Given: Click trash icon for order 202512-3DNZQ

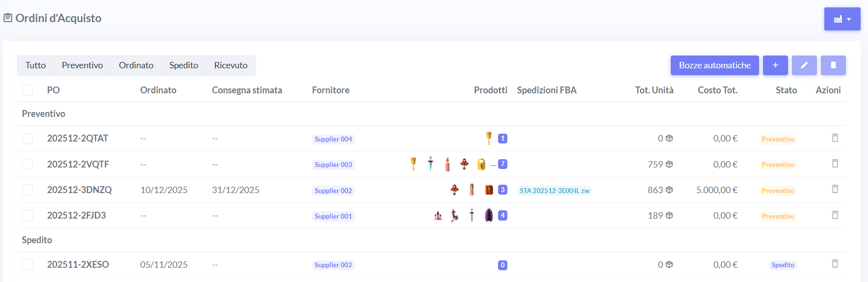Looking at the screenshot, I should (835, 189).
